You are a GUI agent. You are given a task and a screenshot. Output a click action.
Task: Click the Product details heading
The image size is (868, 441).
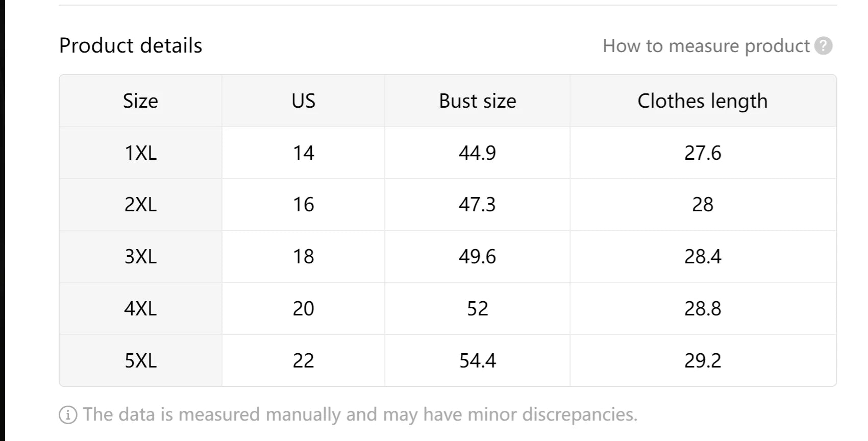coord(131,45)
